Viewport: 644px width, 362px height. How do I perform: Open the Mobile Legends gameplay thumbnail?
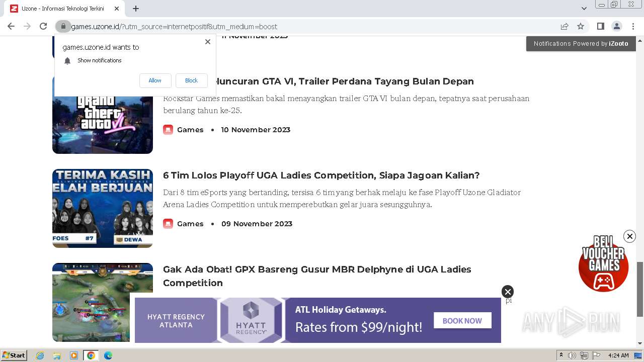coord(91,302)
